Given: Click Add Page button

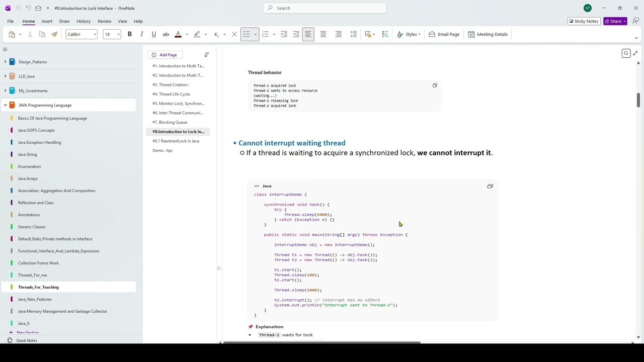Looking at the screenshot, I should pyautogui.click(x=164, y=55).
